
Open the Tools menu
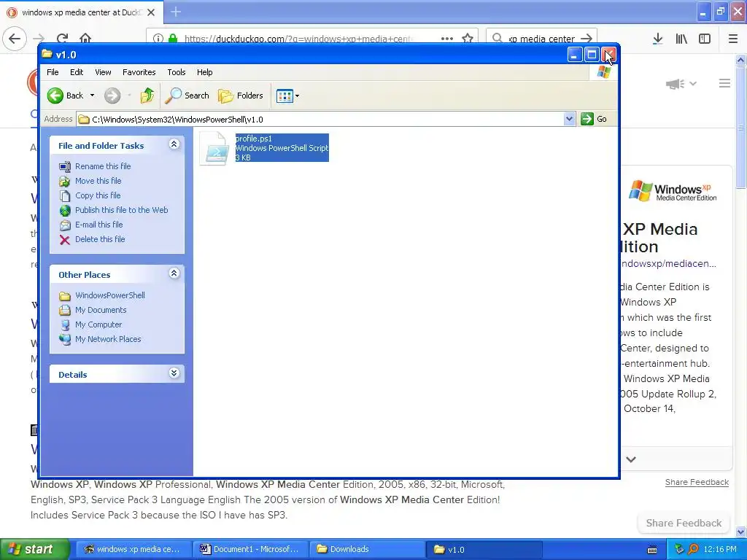click(177, 72)
